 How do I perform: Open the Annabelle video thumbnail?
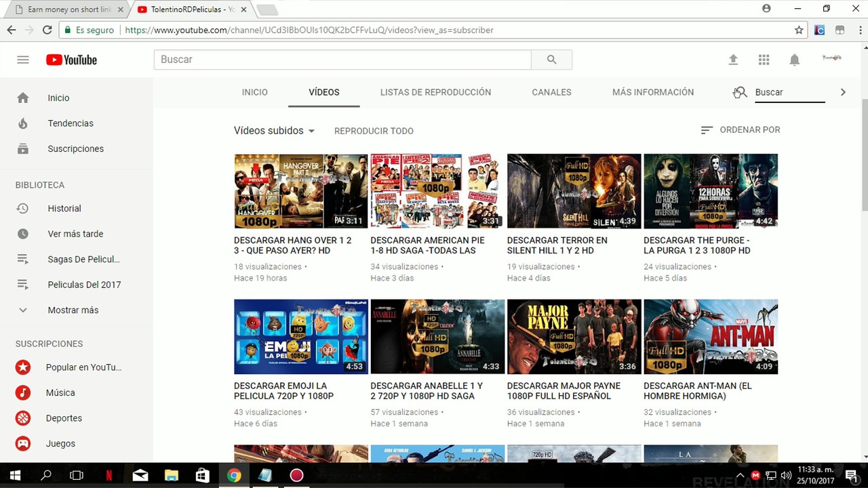437,337
